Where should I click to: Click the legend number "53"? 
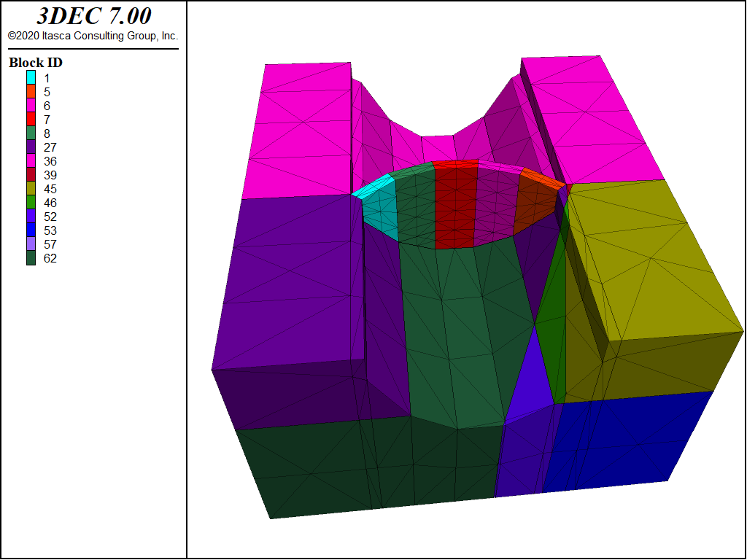point(50,230)
